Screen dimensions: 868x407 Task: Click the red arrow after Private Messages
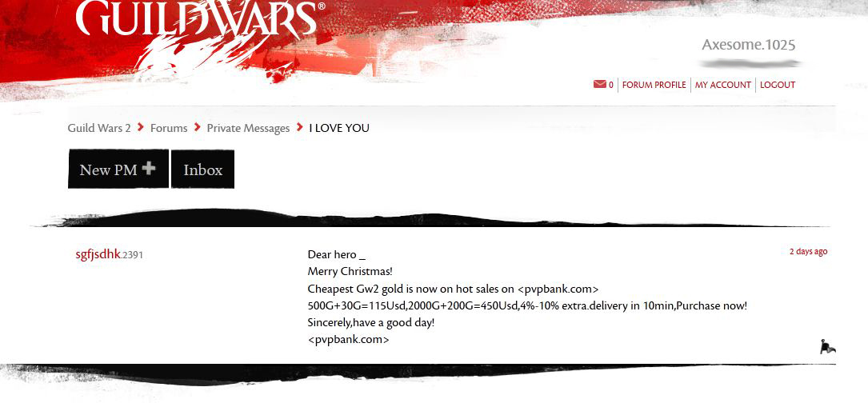tap(299, 127)
